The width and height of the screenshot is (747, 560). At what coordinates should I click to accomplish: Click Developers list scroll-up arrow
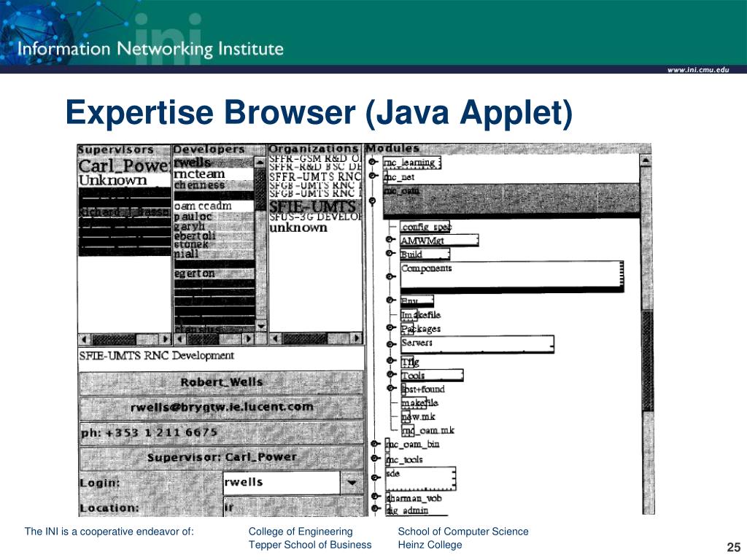click(x=260, y=163)
